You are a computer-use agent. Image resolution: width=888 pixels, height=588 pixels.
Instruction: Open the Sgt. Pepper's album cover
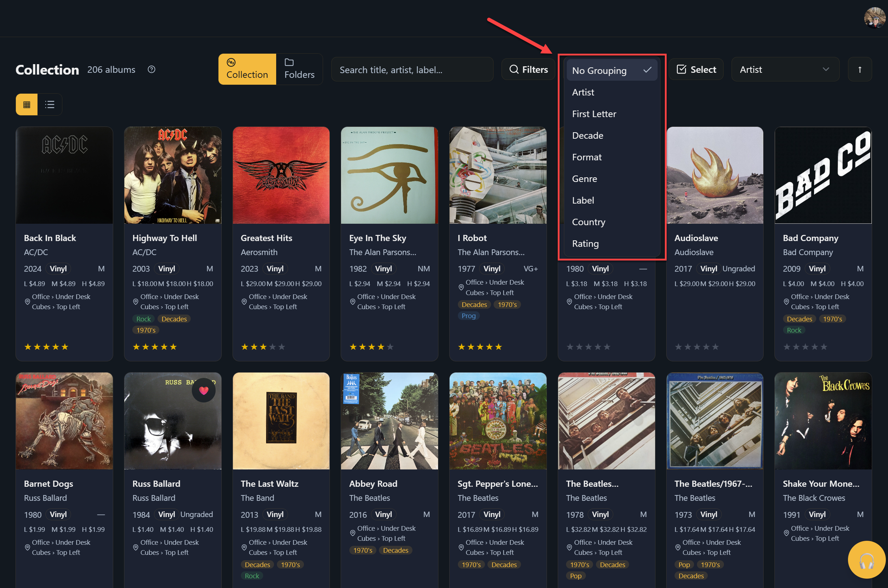tap(498, 421)
